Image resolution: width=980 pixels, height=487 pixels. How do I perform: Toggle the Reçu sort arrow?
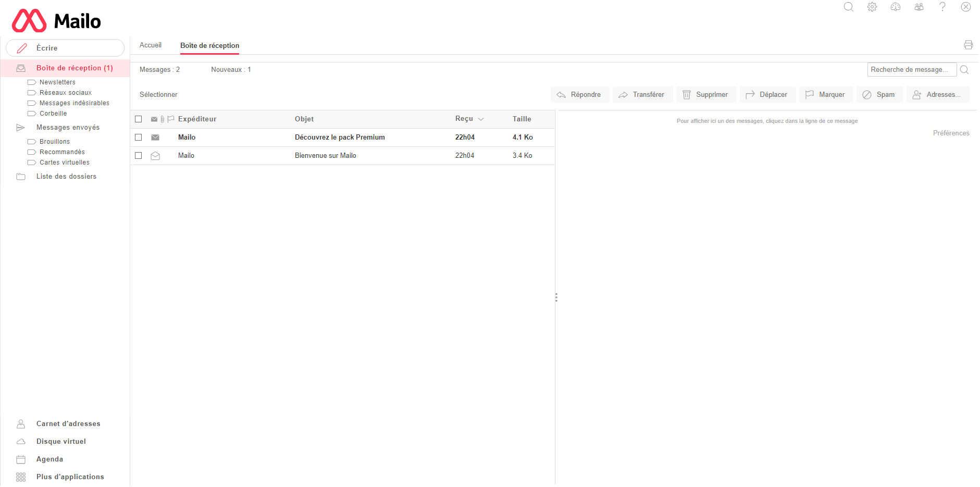pyautogui.click(x=481, y=119)
